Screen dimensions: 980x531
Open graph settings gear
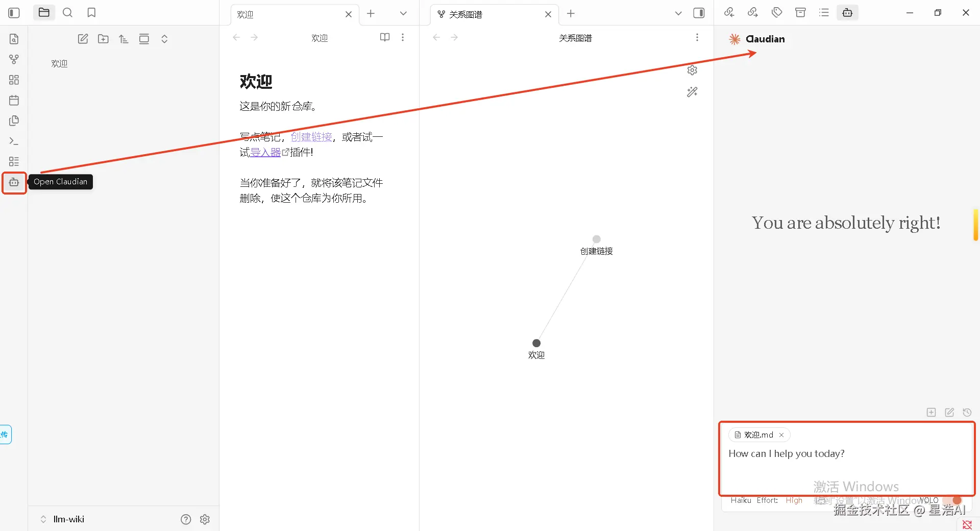point(692,70)
